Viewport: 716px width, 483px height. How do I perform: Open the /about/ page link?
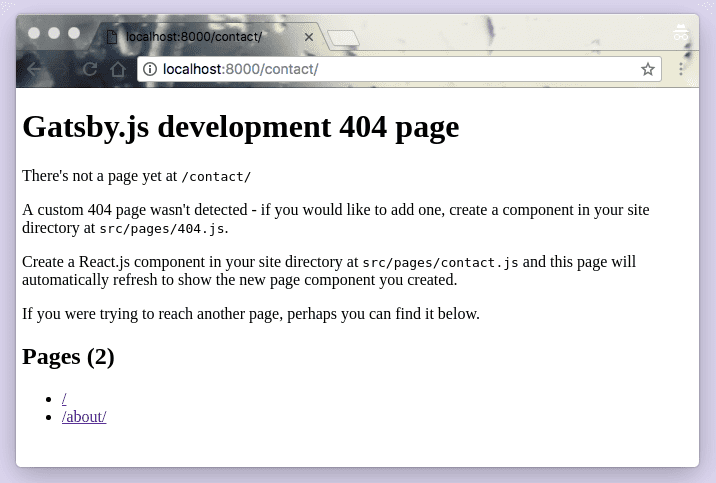tap(84, 417)
